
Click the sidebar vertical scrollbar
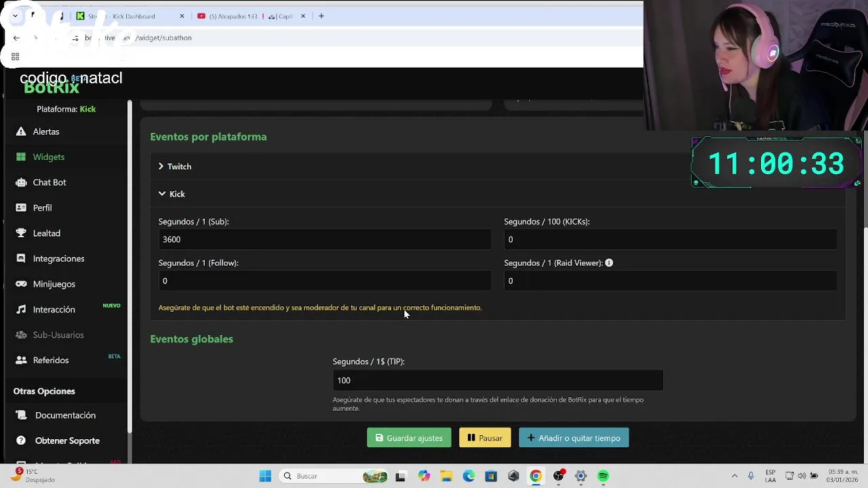click(130, 268)
